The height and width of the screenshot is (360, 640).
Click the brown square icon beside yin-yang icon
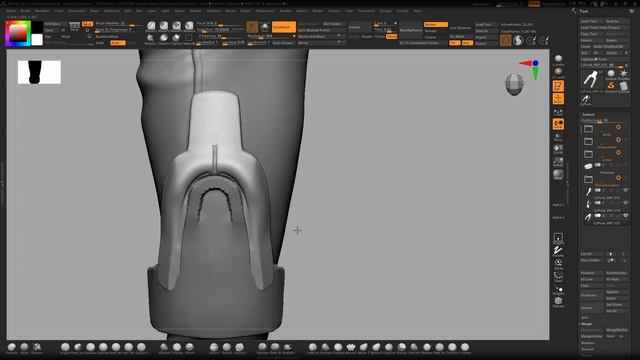pyautogui.click(x=505, y=40)
